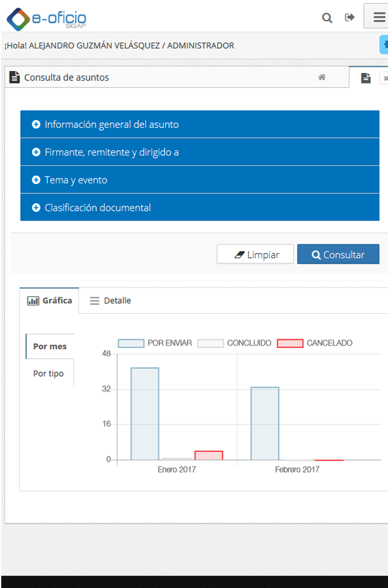Click the Limpiar button
This screenshot has height=588, width=388.
pyautogui.click(x=255, y=254)
